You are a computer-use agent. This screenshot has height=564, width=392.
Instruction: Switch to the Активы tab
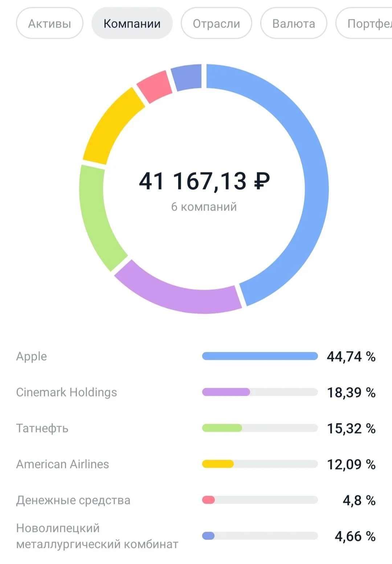[x=50, y=23]
